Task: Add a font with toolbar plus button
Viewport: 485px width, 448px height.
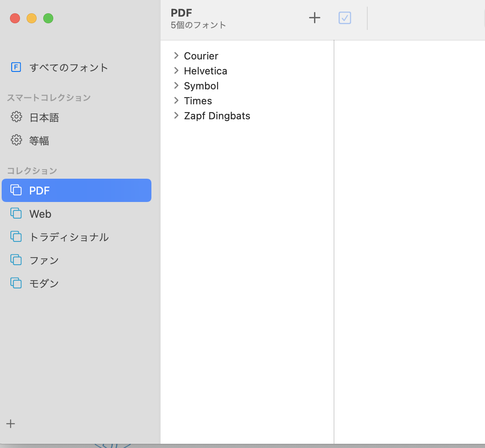Action: coord(314,18)
